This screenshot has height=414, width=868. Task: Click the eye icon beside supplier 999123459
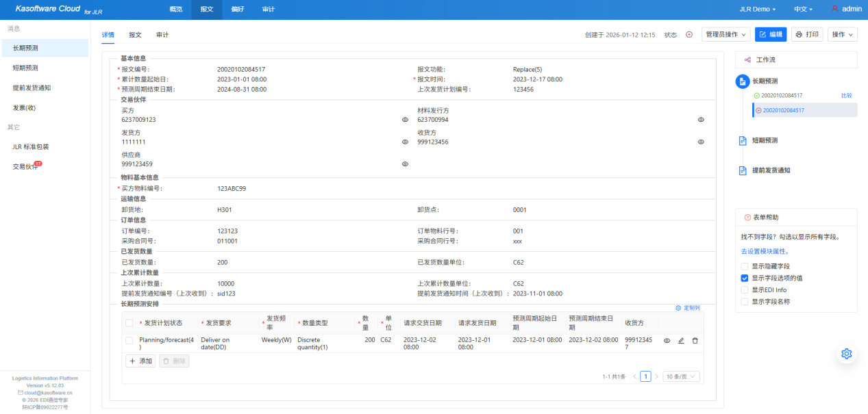pos(405,164)
